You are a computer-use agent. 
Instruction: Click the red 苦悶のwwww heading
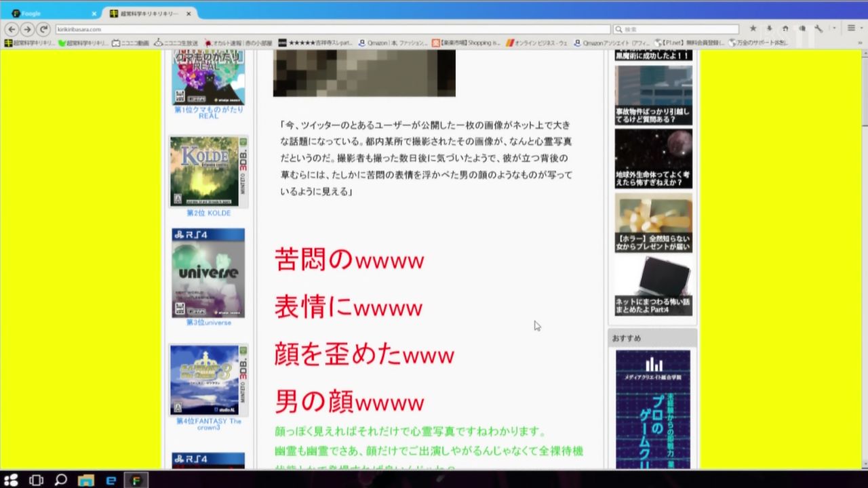349,260
